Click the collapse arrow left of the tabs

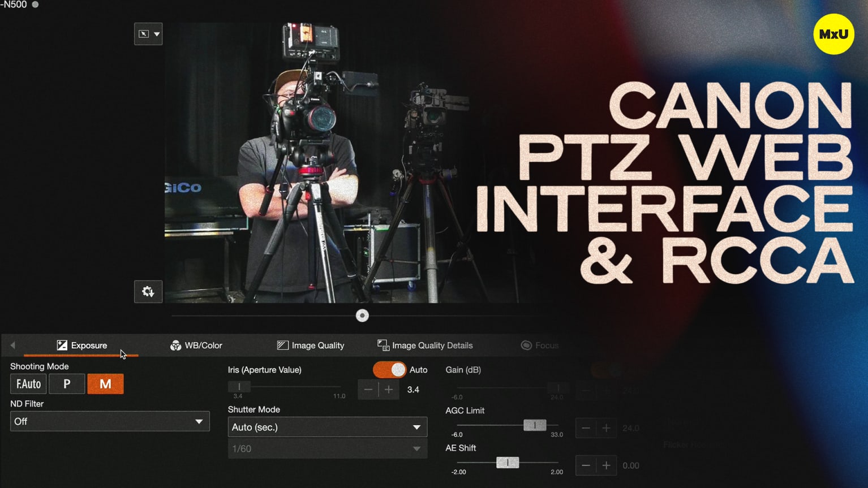pyautogui.click(x=12, y=345)
